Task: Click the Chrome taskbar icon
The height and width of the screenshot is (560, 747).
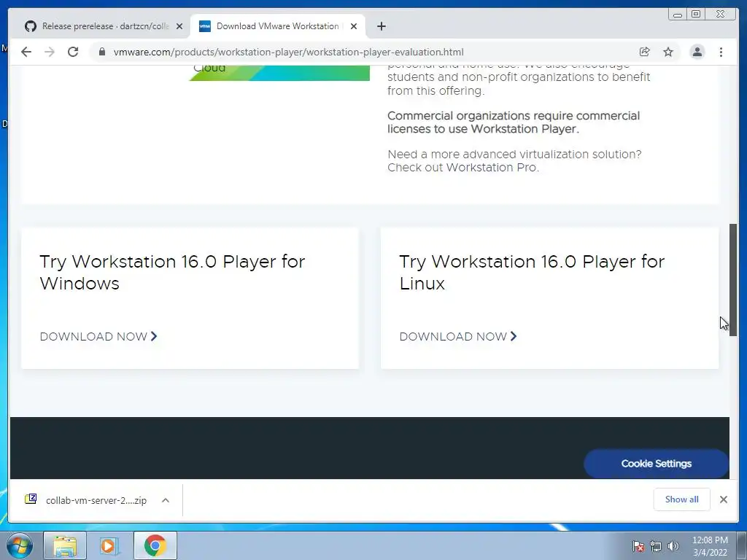Action: [155, 545]
